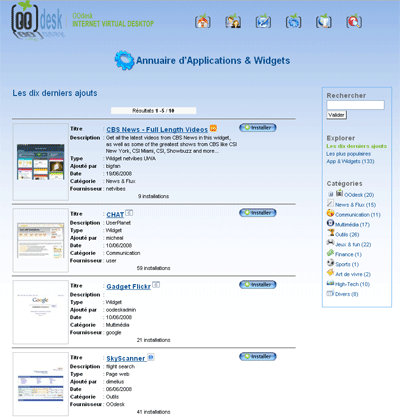The width and height of the screenshot is (400, 417).
Task: Open CBS News - Full Length Videos link
Action: [157, 129]
